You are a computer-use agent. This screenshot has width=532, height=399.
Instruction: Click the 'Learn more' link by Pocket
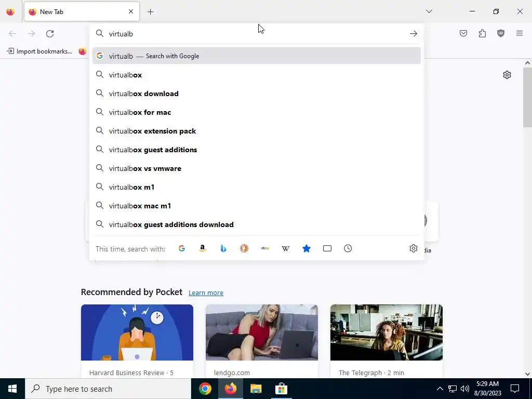pyautogui.click(x=206, y=293)
